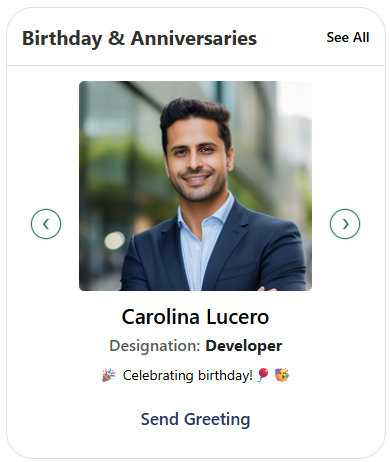Click the Designation label text
The height and width of the screenshot is (462, 390).
[x=155, y=346]
